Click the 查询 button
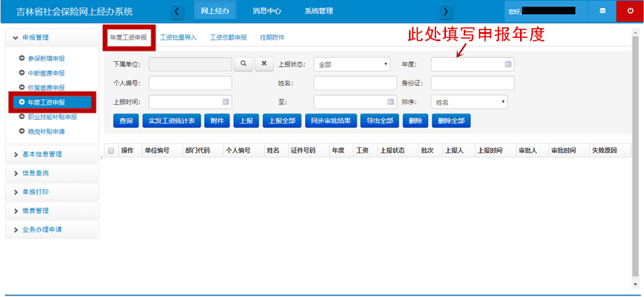Viewport: 644px width, 297px height. pos(126,121)
